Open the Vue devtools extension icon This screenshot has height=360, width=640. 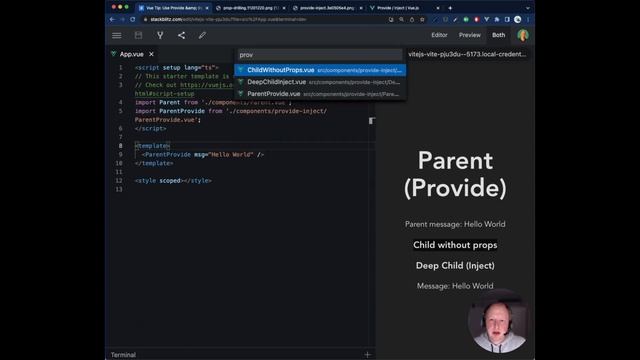pos(487,19)
